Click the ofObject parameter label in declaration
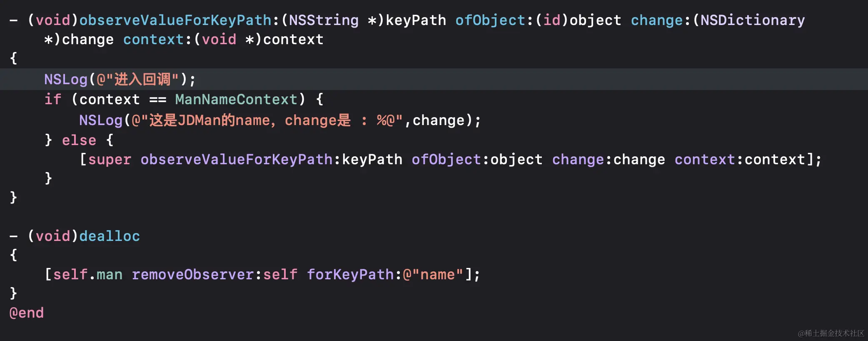 (490, 20)
